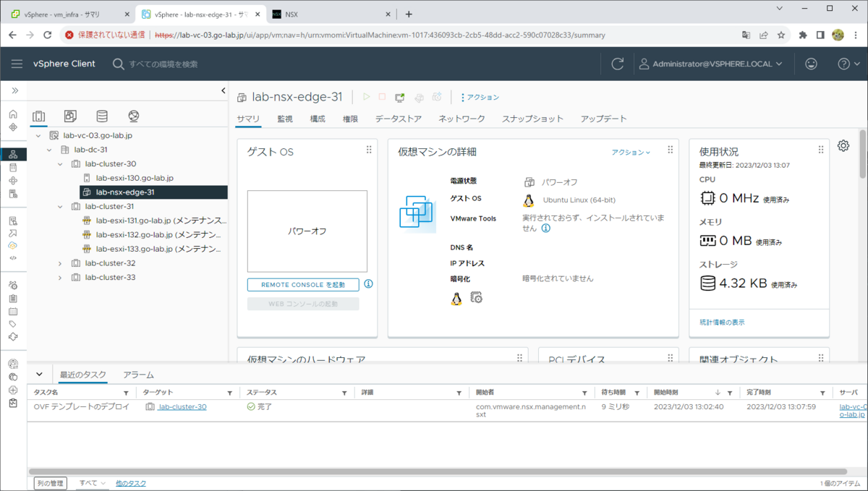Open the VM アクション menu in header
The image size is (868, 491).
(480, 97)
